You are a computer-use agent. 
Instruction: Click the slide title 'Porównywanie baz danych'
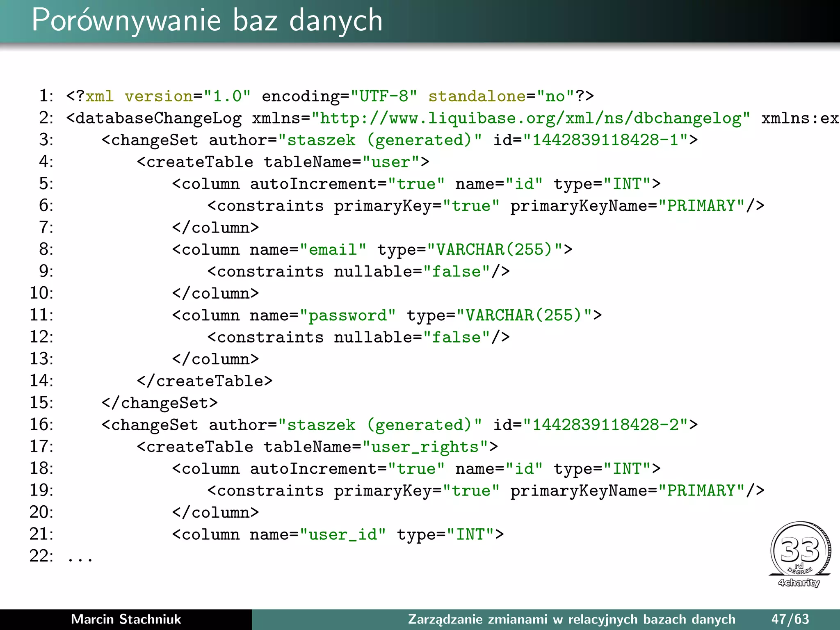[207, 21]
